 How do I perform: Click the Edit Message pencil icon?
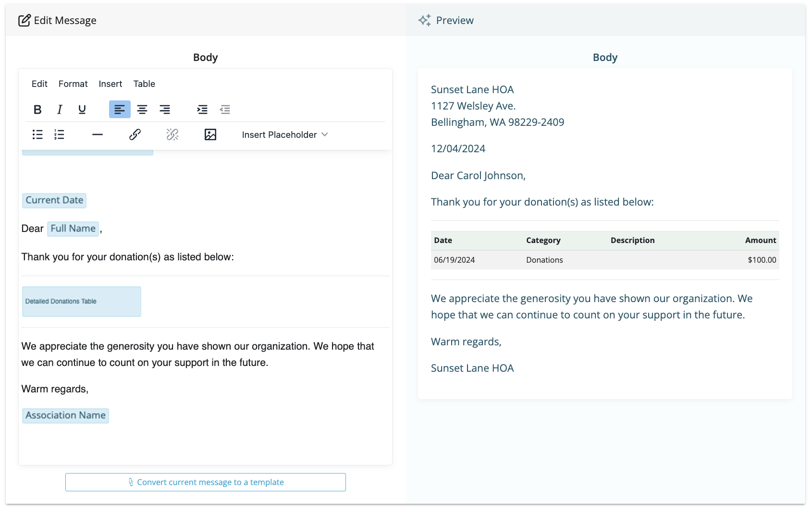click(x=25, y=20)
